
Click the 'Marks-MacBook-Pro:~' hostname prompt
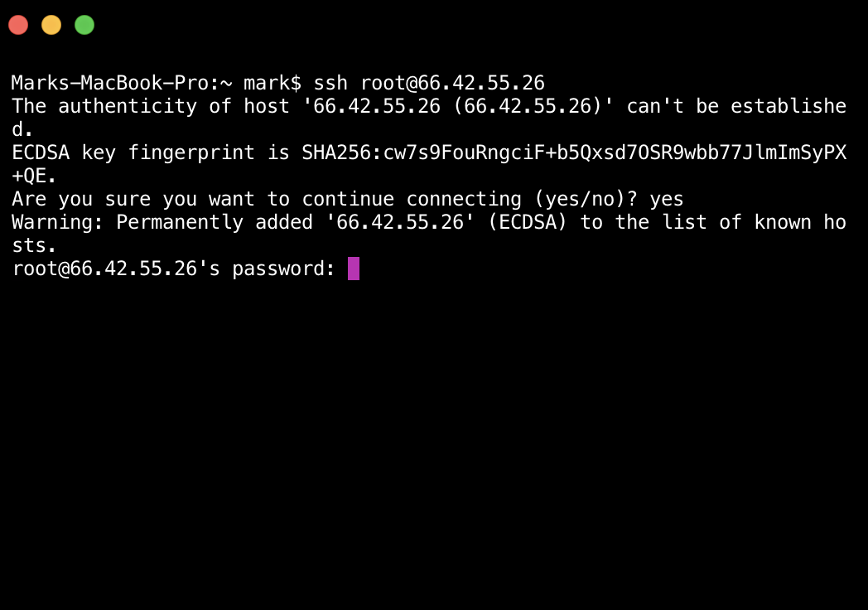[x=122, y=83]
